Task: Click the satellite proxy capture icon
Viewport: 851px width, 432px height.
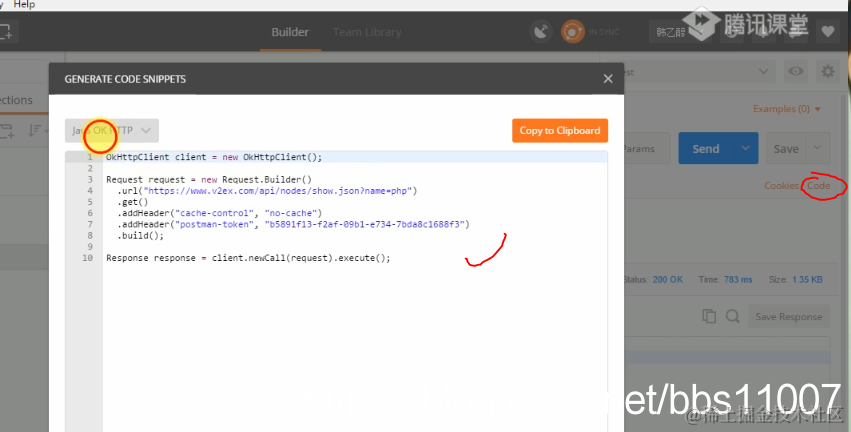Action: (x=541, y=32)
